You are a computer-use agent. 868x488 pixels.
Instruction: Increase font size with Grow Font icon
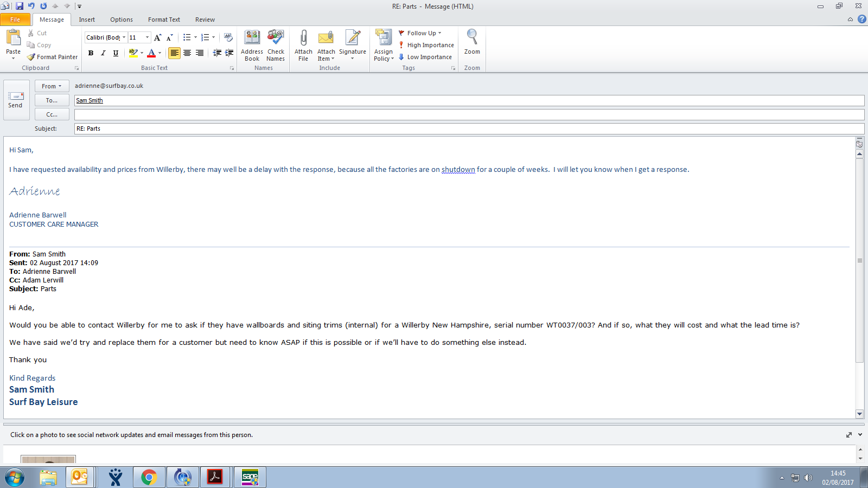[157, 37]
